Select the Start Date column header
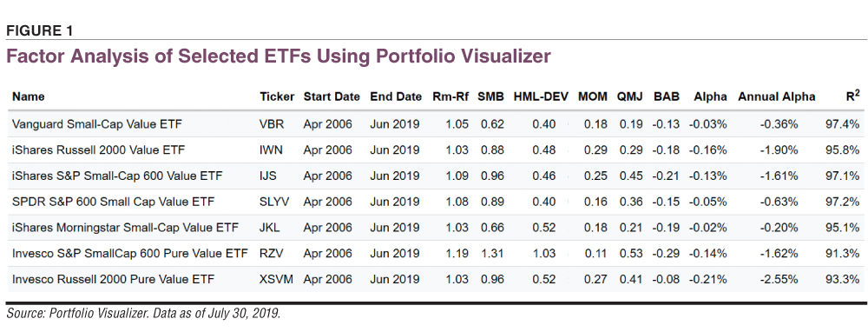This screenshot has height=332, width=868. (332, 97)
